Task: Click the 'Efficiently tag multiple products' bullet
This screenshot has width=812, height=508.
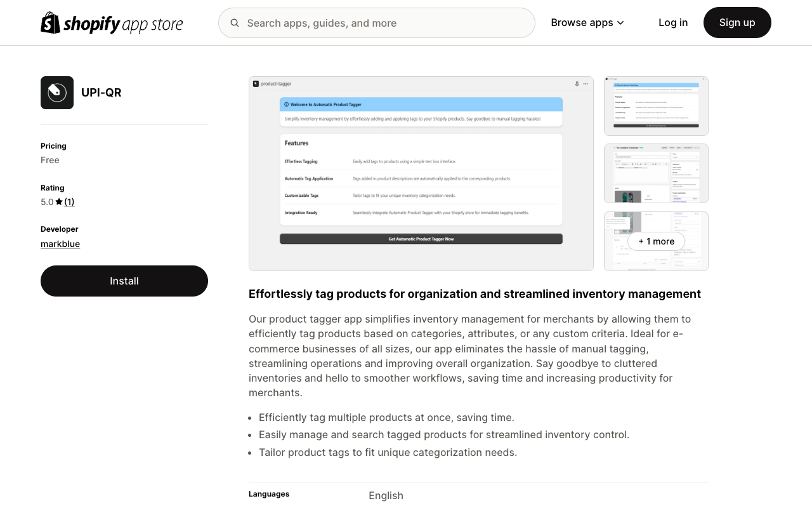Action: [386, 417]
